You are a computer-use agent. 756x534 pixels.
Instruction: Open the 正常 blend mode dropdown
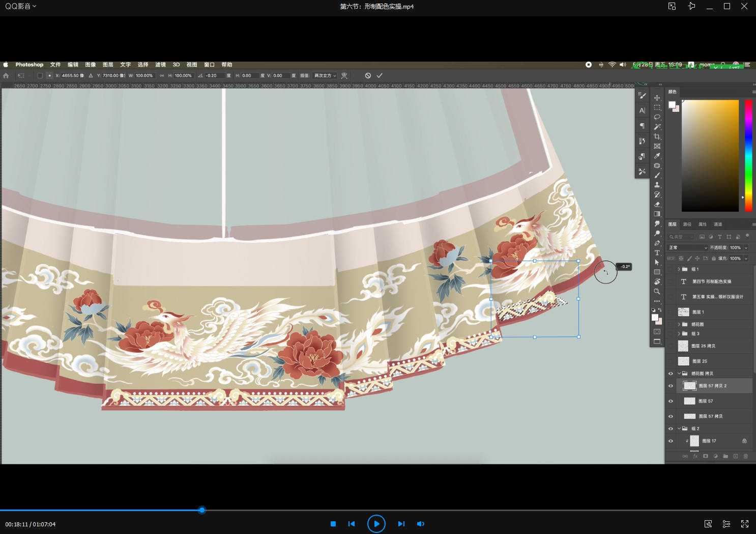point(688,247)
